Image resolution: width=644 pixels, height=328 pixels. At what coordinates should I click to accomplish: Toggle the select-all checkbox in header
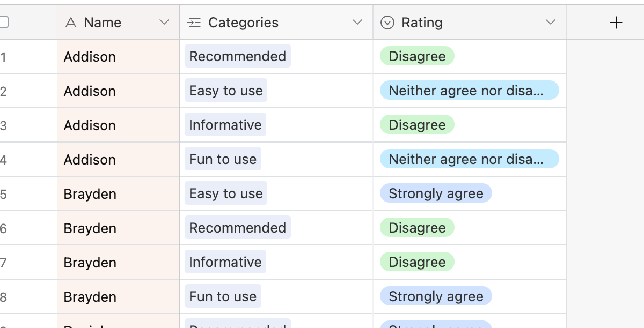[4, 23]
